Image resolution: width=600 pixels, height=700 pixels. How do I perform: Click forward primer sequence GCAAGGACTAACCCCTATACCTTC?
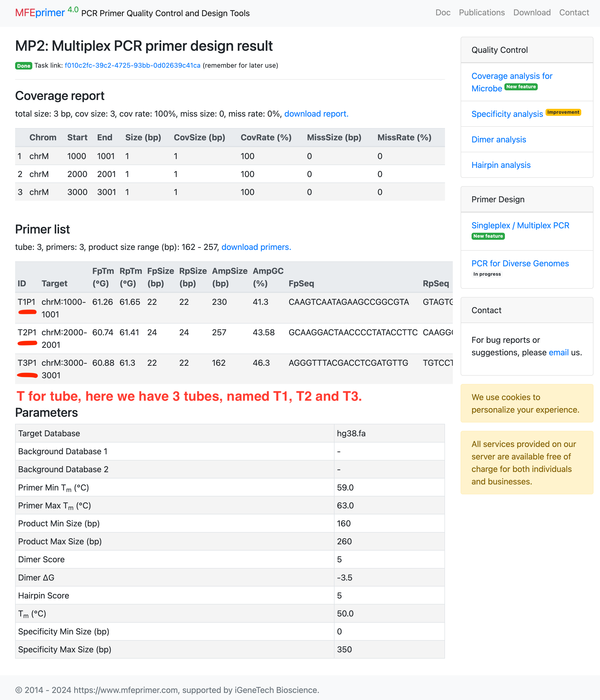point(353,332)
